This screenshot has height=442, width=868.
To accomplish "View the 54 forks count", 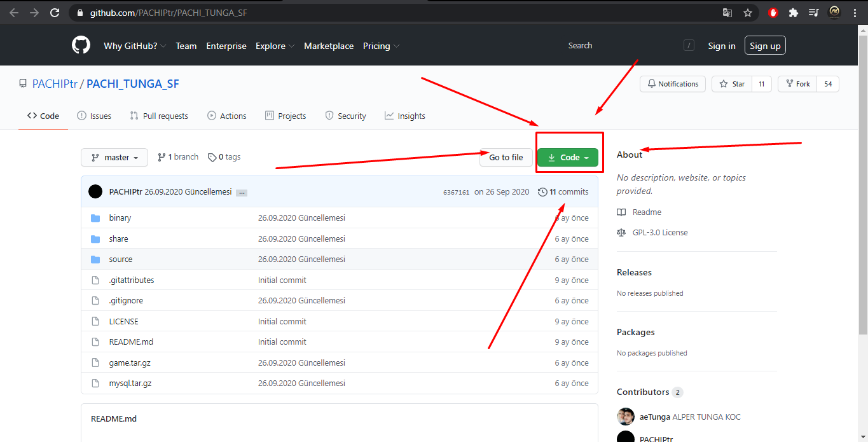I will [x=829, y=84].
